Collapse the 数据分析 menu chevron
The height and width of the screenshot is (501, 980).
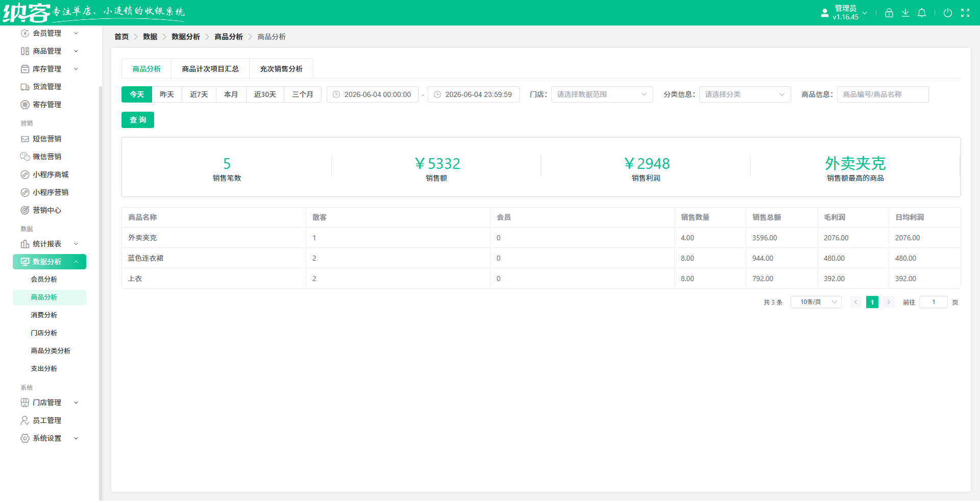(x=76, y=262)
